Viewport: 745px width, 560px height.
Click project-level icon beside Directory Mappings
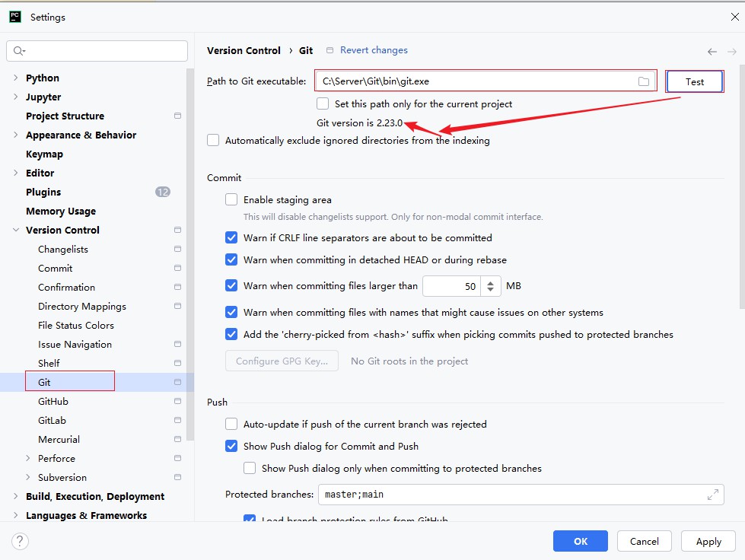coord(178,306)
